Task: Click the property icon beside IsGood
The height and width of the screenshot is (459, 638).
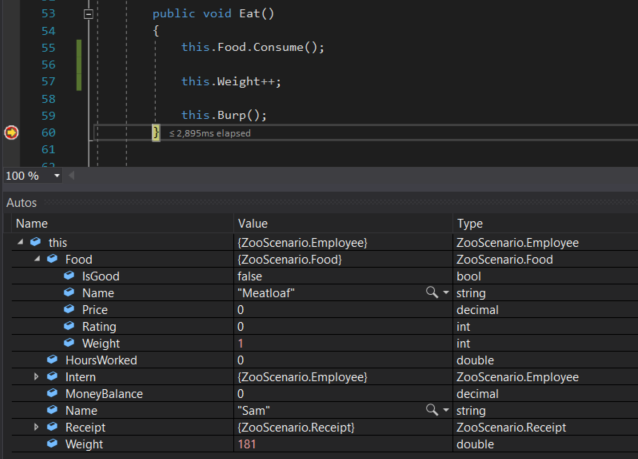Action: click(69, 276)
